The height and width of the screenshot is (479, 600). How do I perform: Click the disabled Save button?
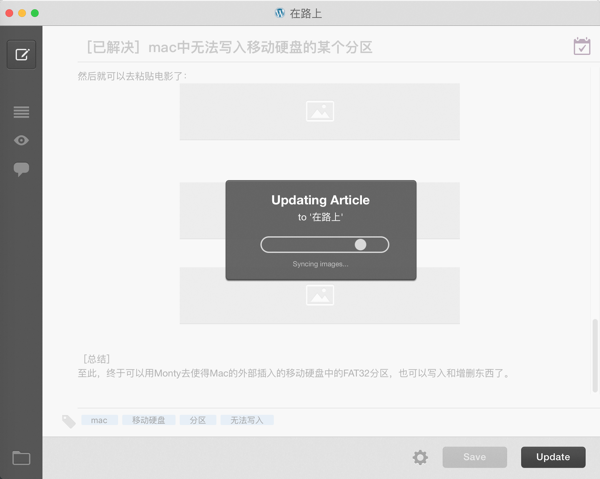[474, 457]
